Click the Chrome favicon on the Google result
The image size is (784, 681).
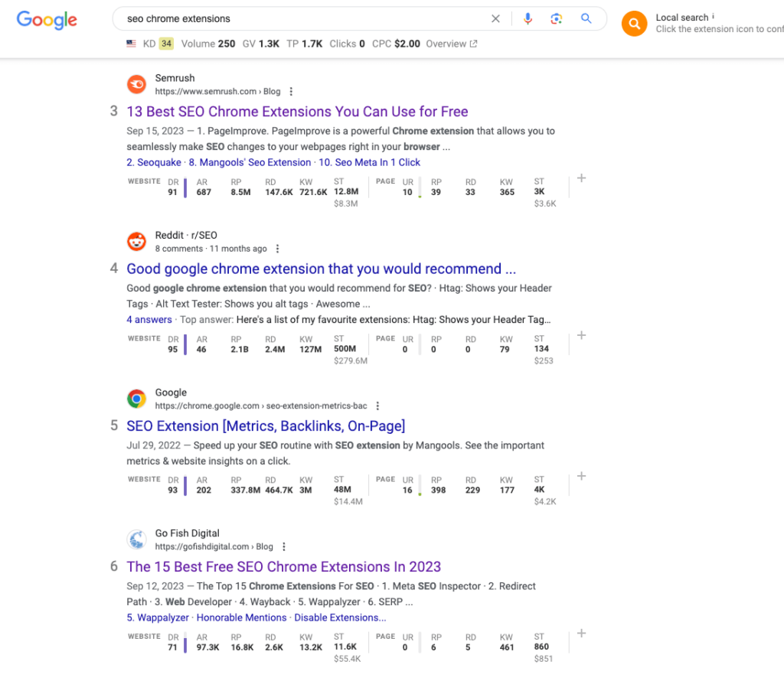pos(136,399)
